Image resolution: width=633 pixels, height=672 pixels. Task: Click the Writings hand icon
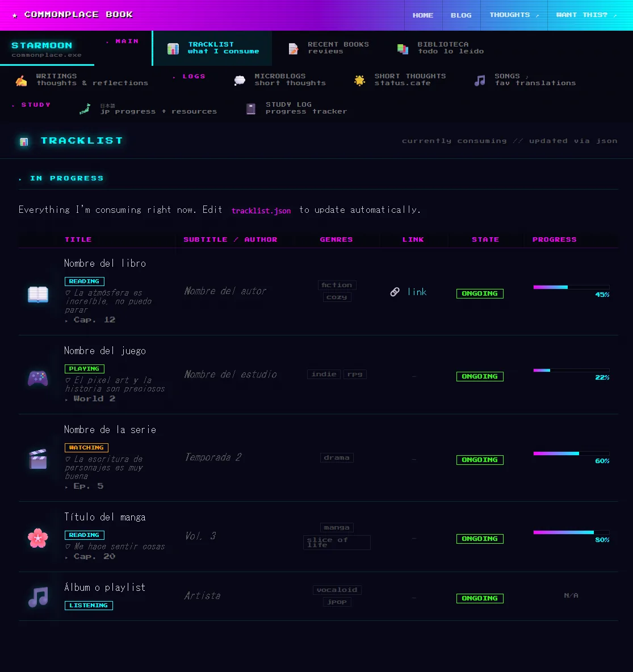22,80
